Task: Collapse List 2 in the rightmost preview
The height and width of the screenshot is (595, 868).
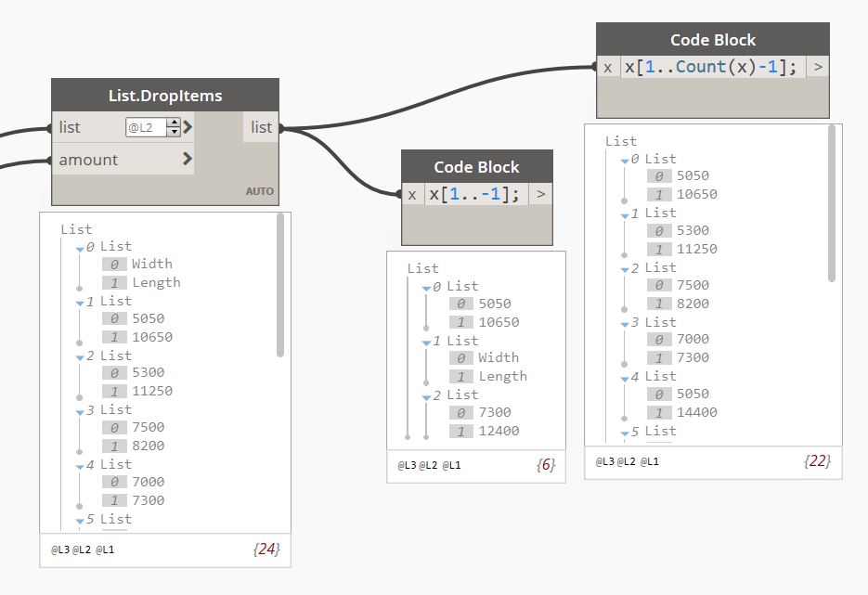Action: [x=626, y=267]
